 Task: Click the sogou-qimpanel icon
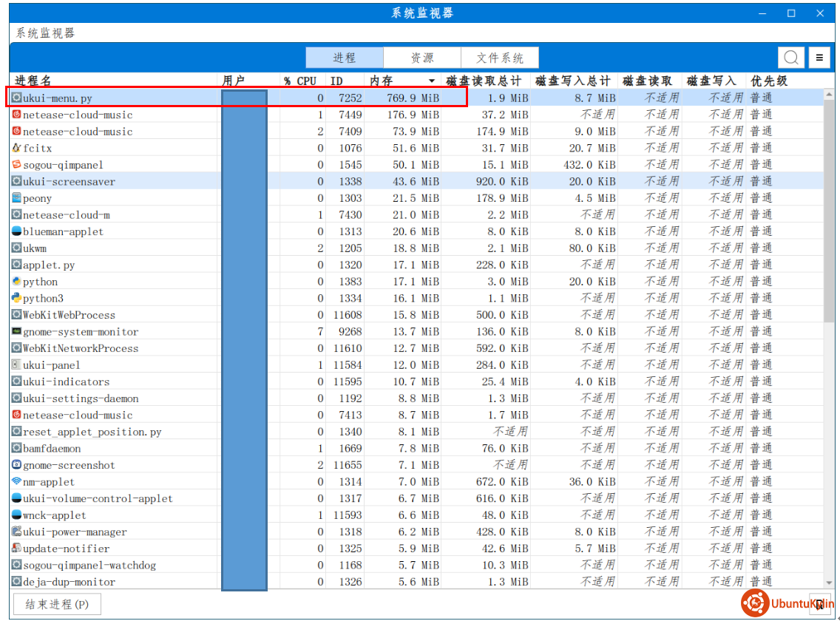(16, 164)
